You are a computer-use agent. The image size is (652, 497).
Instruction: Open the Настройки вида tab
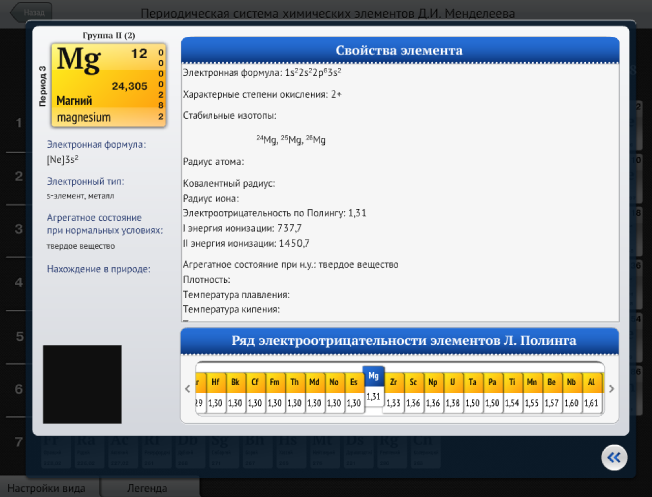[x=49, y=488]
